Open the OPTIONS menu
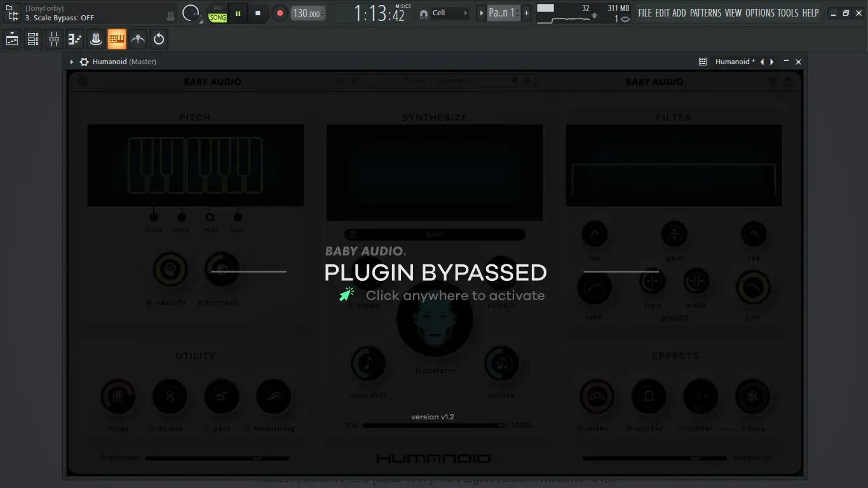 tap(760, 13)
